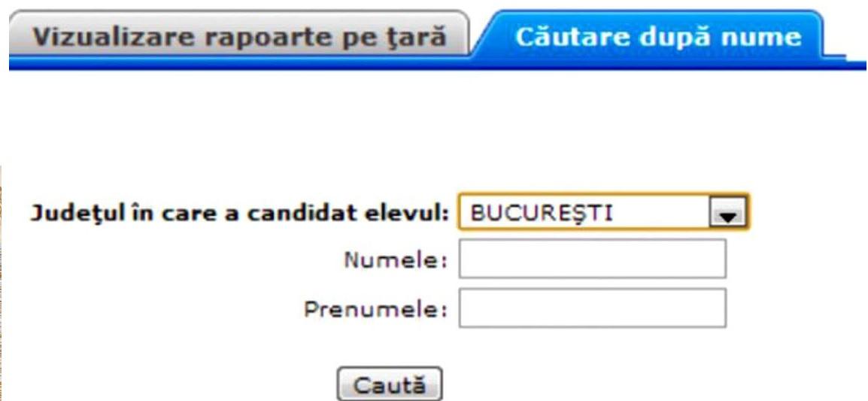Click the Numele label

pos(395,261)
